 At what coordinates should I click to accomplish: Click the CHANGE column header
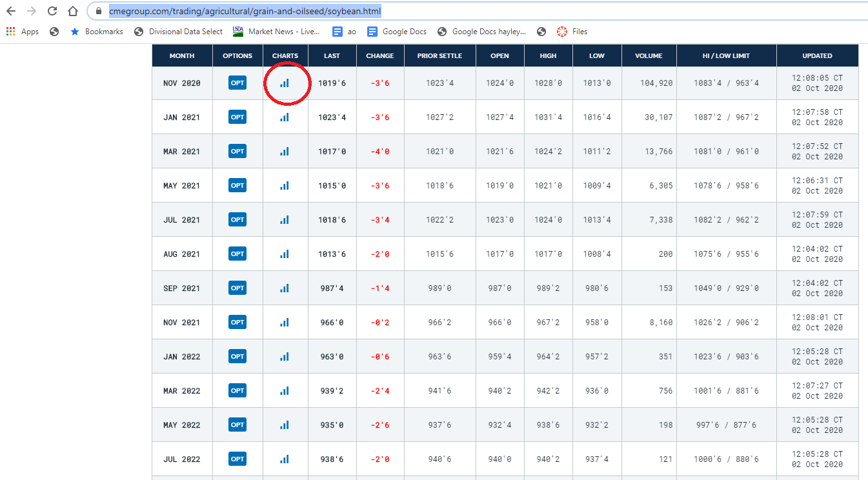coord(380,55)
